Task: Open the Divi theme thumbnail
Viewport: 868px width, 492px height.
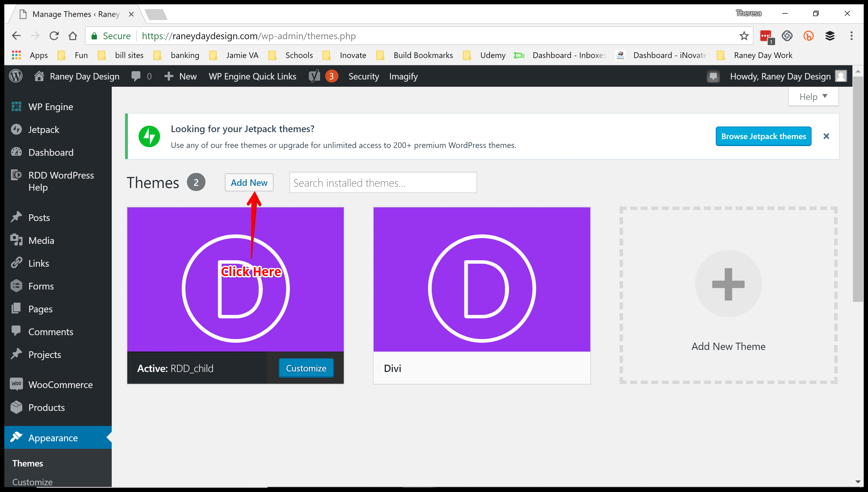Action: click(x=482, y=280)
